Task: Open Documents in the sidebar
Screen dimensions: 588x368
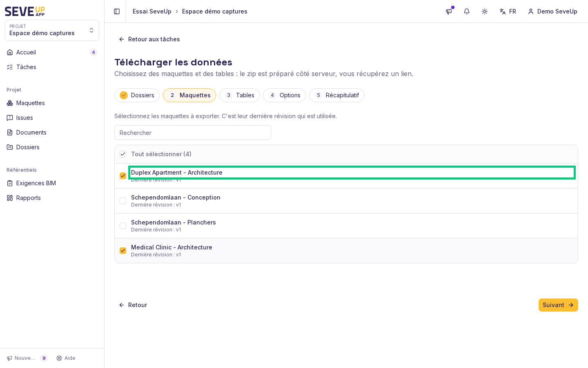Action: 52,132
